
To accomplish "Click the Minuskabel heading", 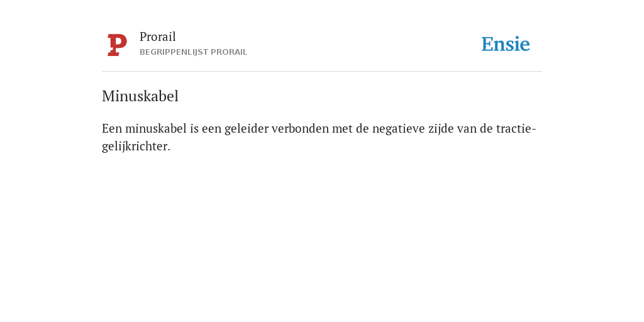I will (x=140, y=96).
